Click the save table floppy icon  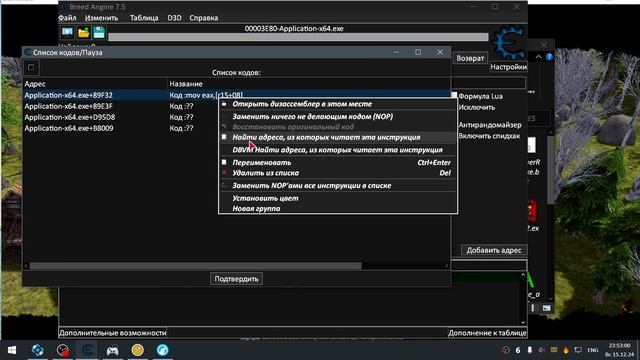click(99, 32)
